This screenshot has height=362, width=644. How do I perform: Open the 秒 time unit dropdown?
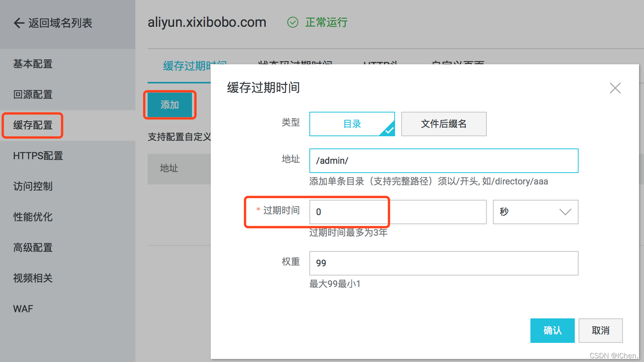(x=535, y=212)
